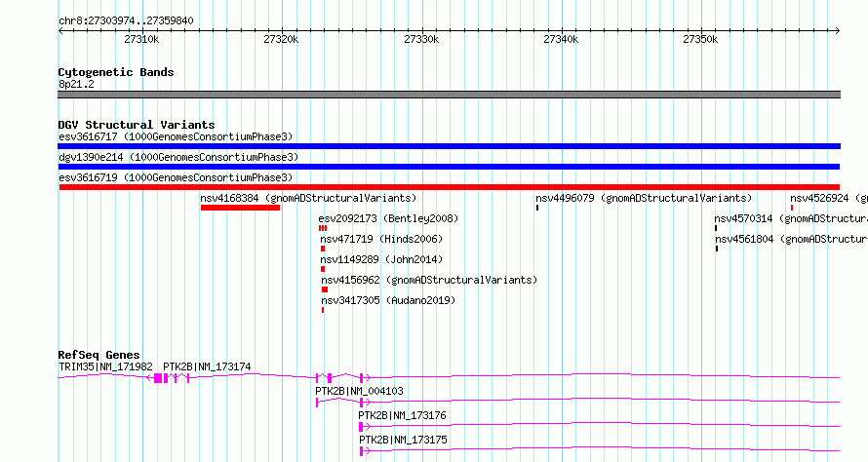Screen dimensions: 868x462
Task: Click the esv2092173 red variant glyph
Action: click(x=323, y=228)
